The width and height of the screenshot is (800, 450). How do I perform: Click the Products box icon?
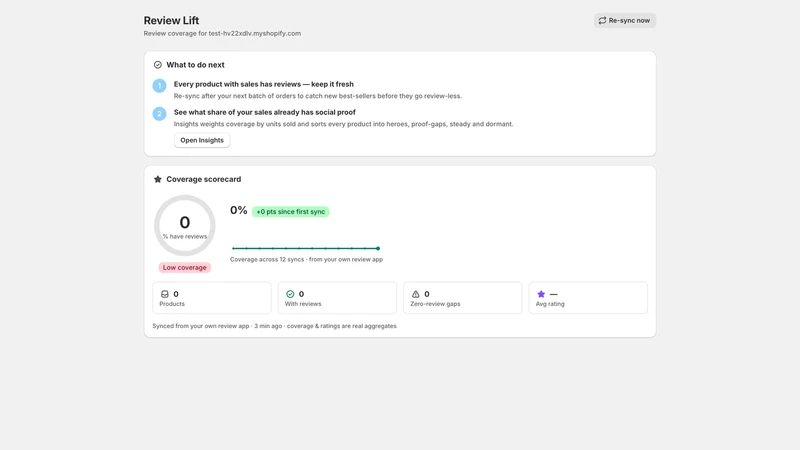(x=165, y=294)
